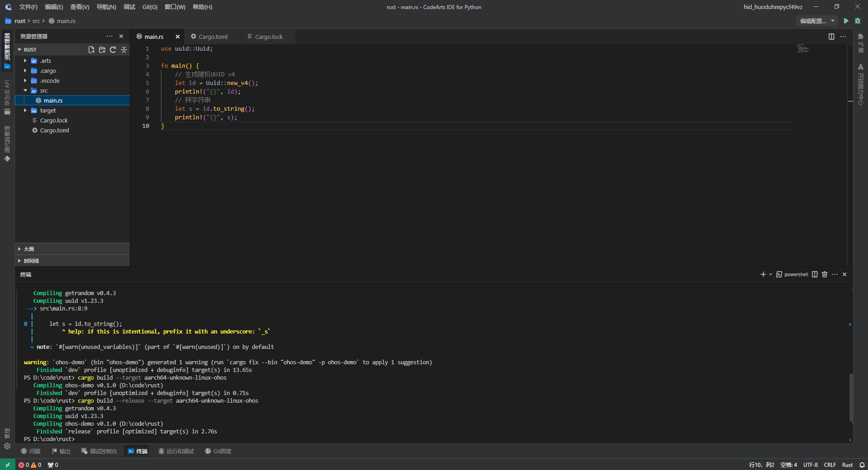
Task: Switch to Git图谱 panel tab
Action: tap(218, 451)
